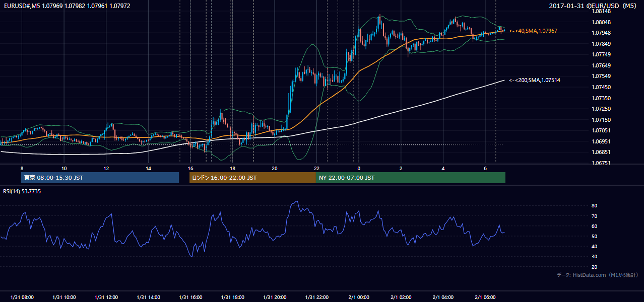Click the RSI axis level 30

(594, 257)
